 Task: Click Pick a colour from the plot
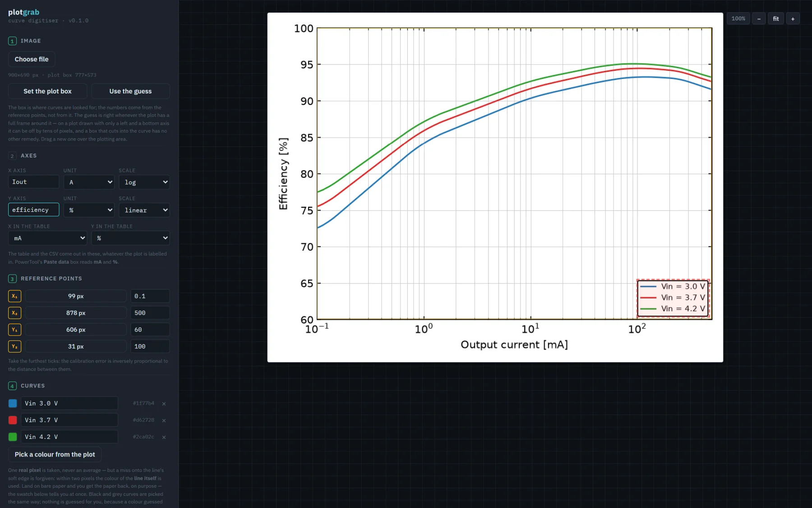(55, 454)
